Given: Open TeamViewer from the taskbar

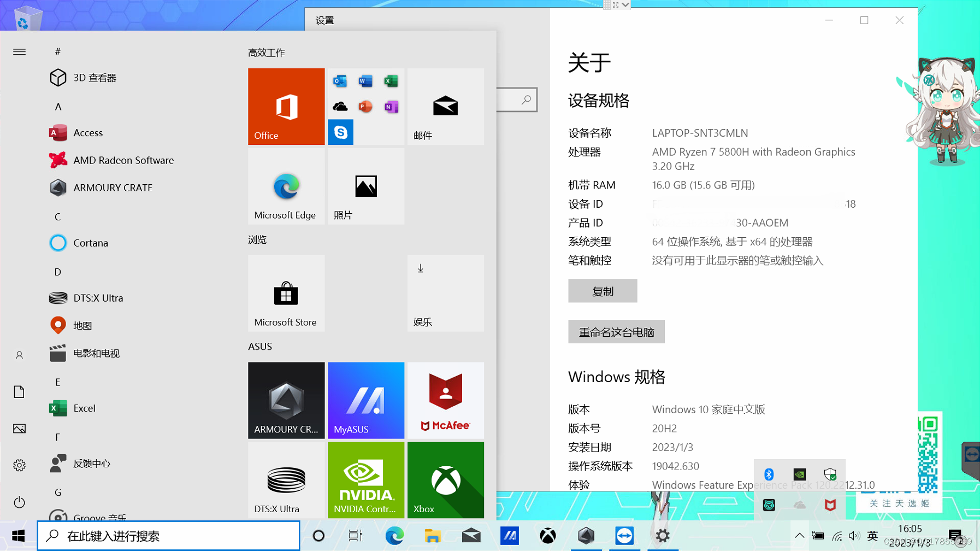Looking at the screenshot, I should (x=624, y=536).
